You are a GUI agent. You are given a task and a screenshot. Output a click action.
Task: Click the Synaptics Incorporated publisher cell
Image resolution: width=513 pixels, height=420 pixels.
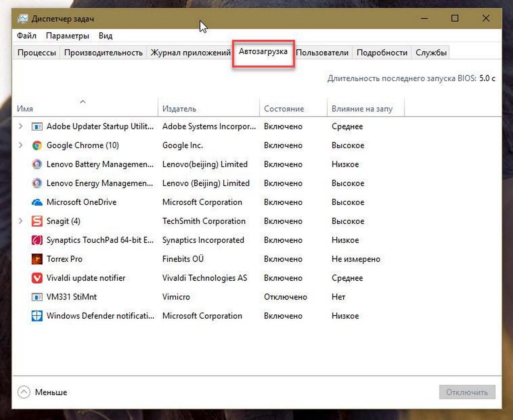pos(203,240)
